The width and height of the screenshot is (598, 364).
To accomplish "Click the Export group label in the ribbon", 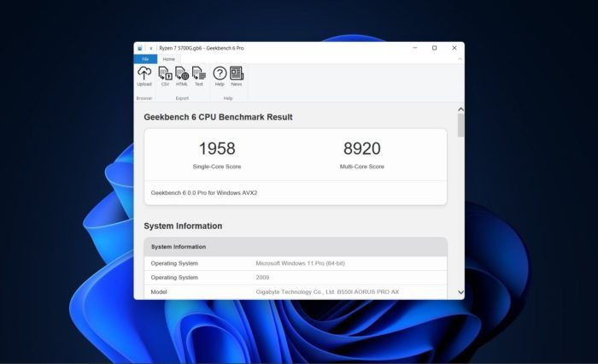I will click(182, 98).
